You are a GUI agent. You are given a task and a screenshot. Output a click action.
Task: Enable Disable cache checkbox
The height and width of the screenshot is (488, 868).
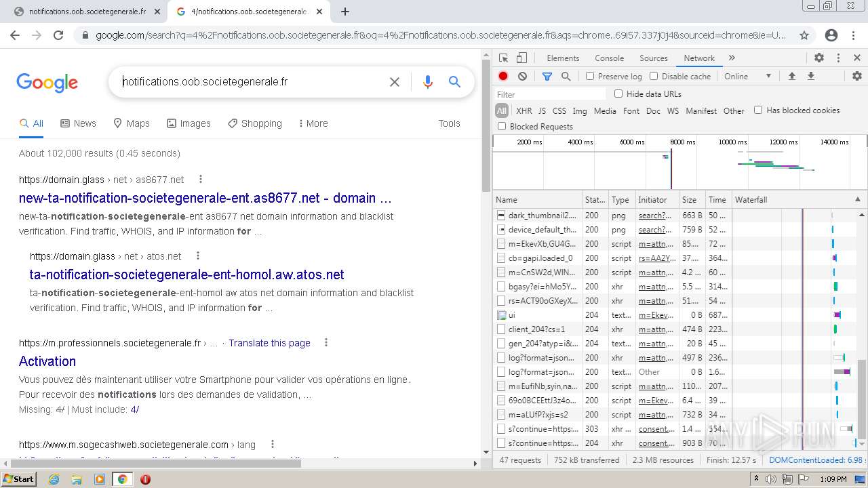(654, 76)
